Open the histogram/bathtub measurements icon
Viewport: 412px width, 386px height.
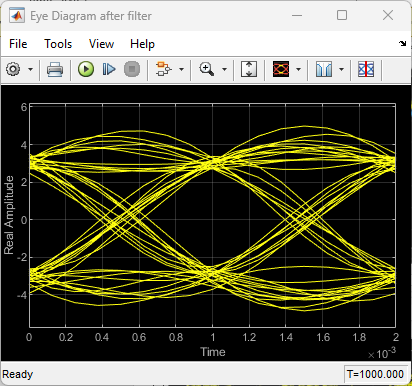click(x=324, y=69)
